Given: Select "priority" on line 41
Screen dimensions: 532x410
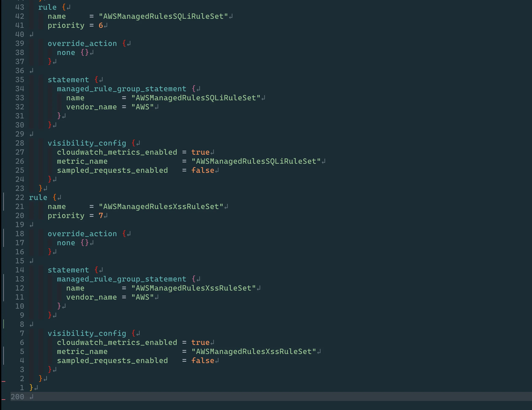Looking at the screenshot, I should (66, 25).
